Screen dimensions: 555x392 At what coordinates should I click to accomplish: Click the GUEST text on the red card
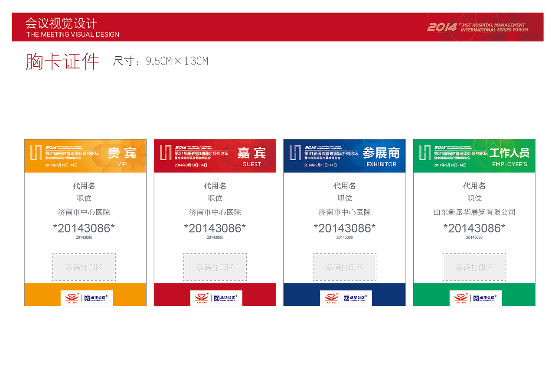[x=252, y=164]
